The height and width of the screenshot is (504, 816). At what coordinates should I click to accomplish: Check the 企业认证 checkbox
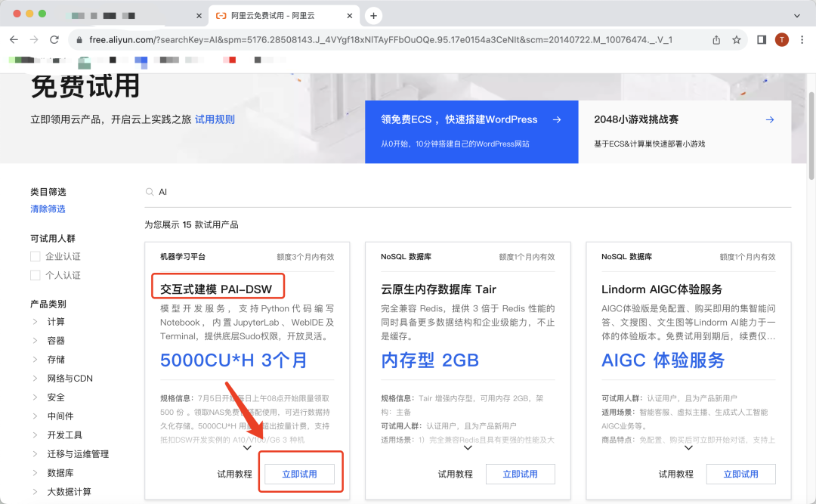(35, 256)
